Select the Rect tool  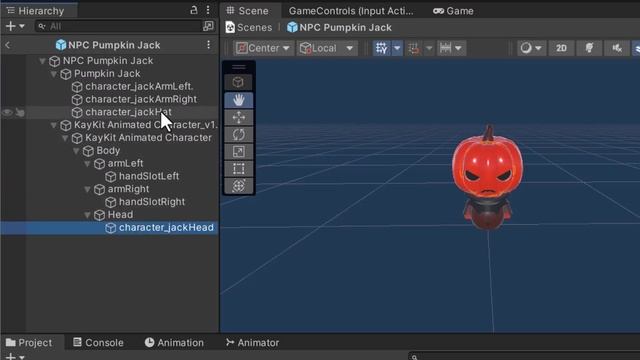(x=239, y=169)
